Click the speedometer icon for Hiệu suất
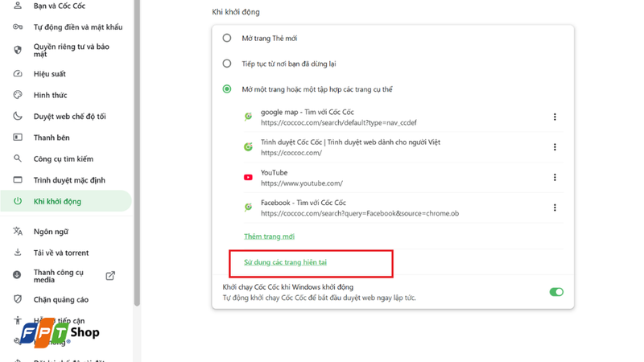 18,74
